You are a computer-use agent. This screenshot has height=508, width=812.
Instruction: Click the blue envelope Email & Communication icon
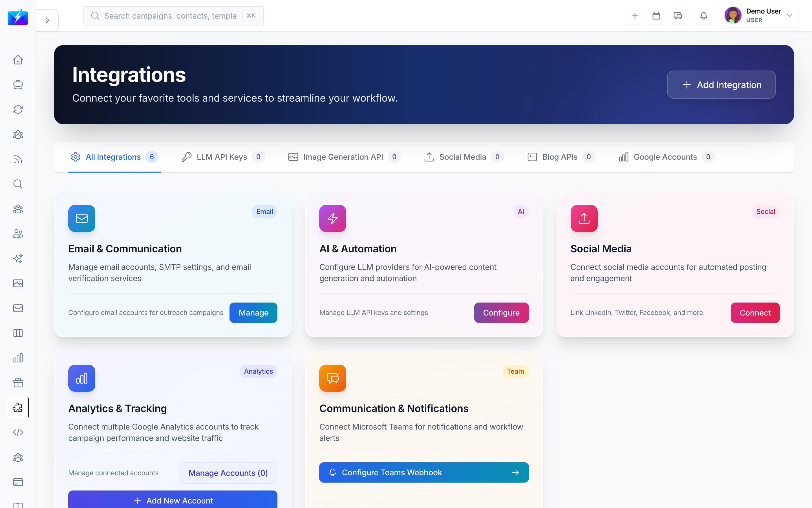click(x=81, y=218)
